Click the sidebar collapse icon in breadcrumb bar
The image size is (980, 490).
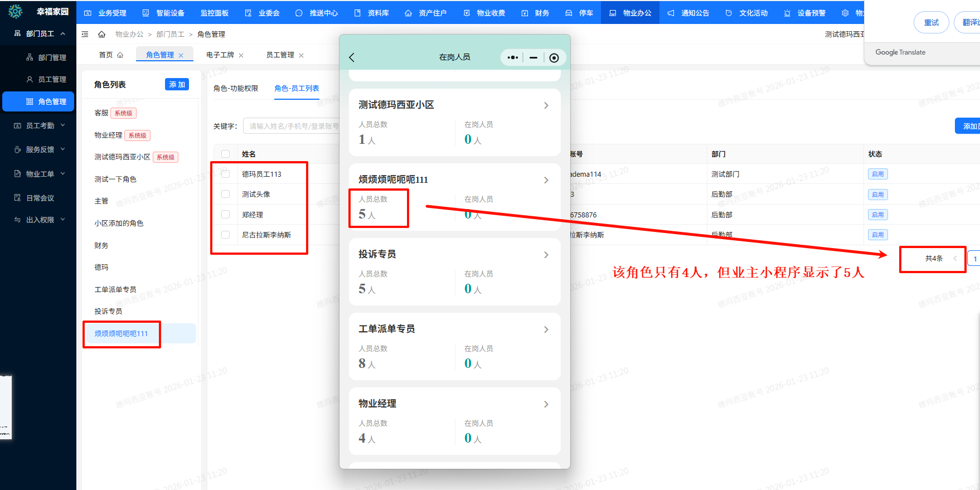tap(85, 35)
